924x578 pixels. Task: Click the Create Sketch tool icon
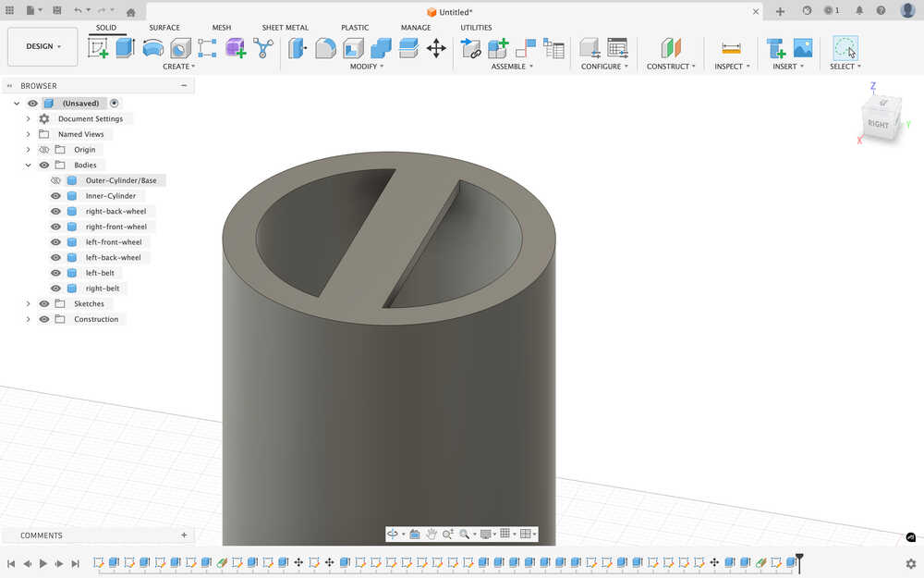98,48
